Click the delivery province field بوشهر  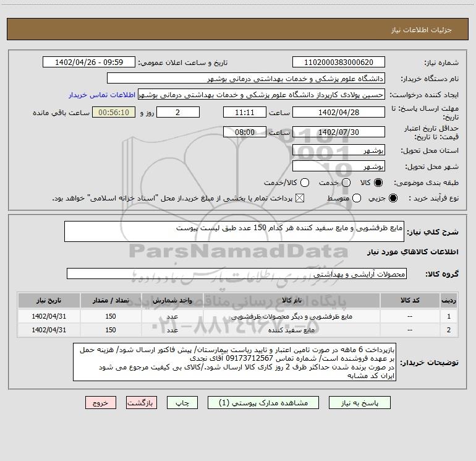click(x=339, y=150)
